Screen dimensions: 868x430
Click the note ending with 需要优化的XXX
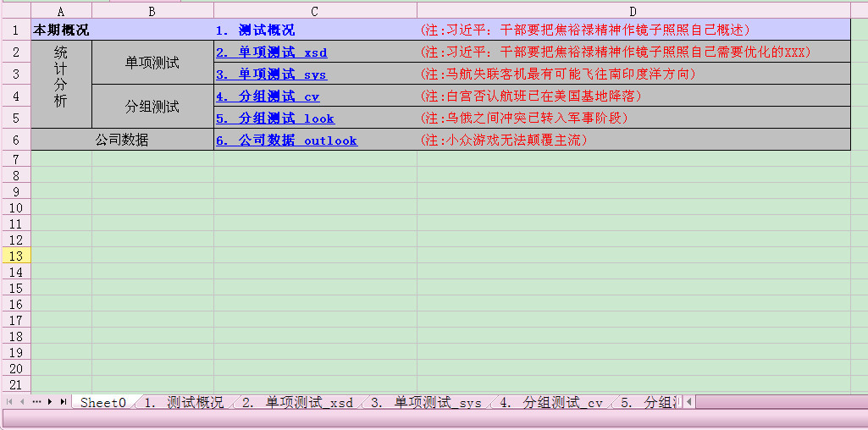click(616, 52)
